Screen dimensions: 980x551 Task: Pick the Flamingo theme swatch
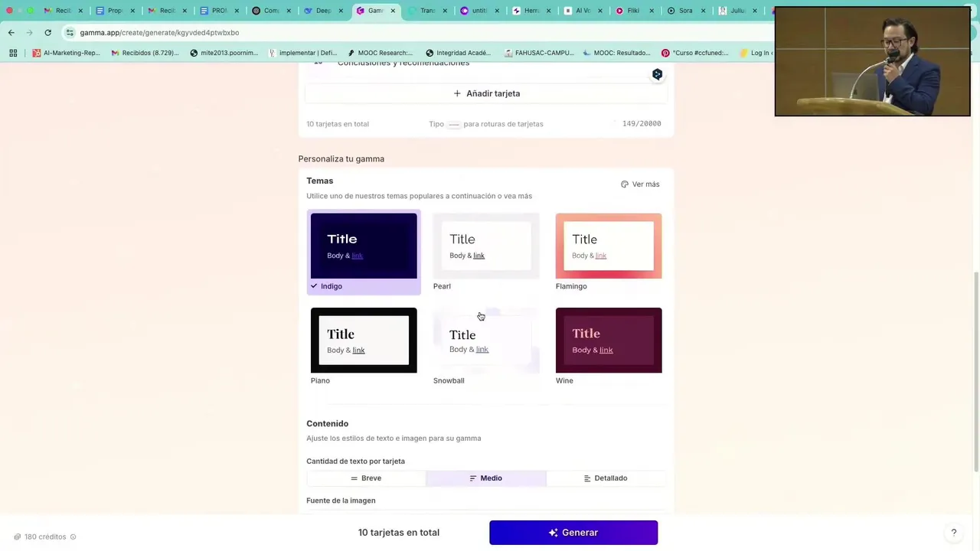pyautogui.click(x=609, y=246)
